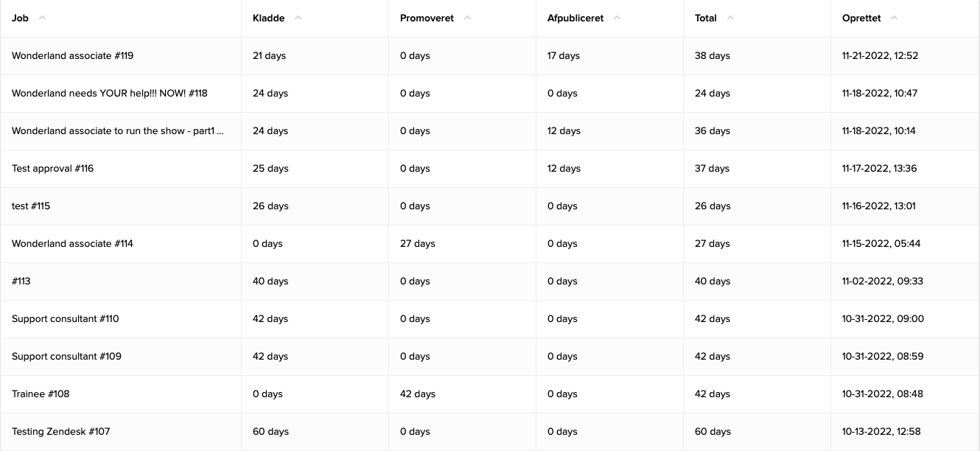Open the Trainee #108 job entry
The height and width of the screenshot is (451, 980).
coord(40,394)
